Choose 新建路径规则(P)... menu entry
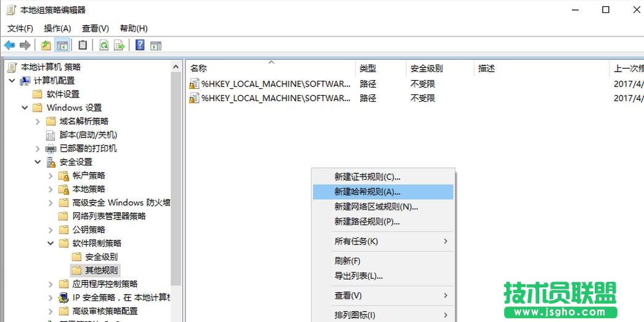 point(383,221)
